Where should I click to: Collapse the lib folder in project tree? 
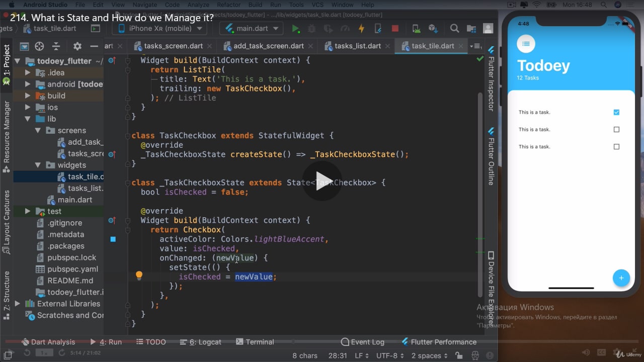[x=28, y=119]
